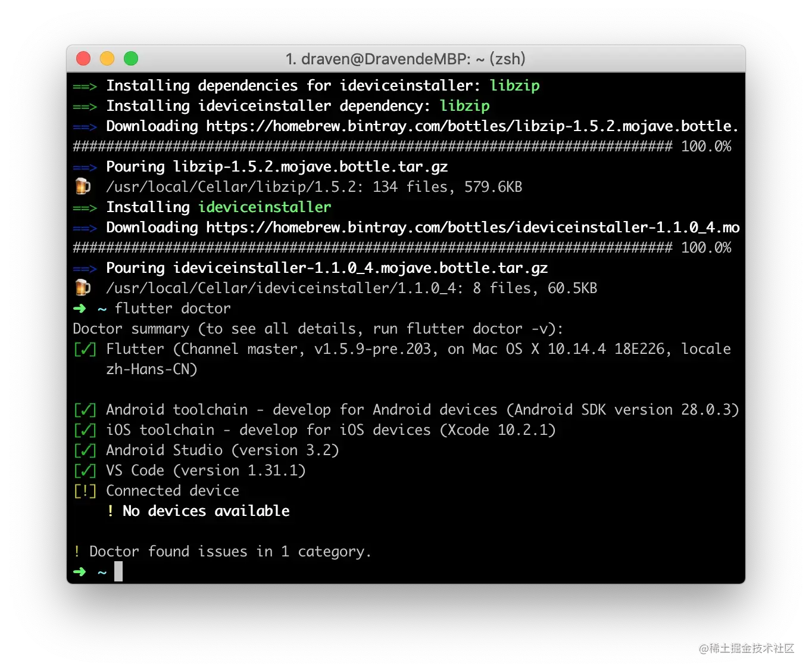Click the Doctor summary line

click(x=318, y=329)
